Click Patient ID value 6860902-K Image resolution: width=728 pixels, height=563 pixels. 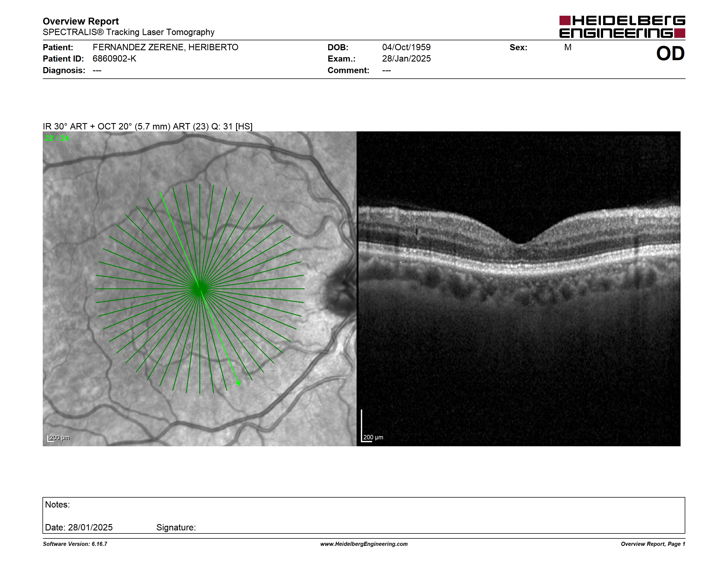point(114,59)
